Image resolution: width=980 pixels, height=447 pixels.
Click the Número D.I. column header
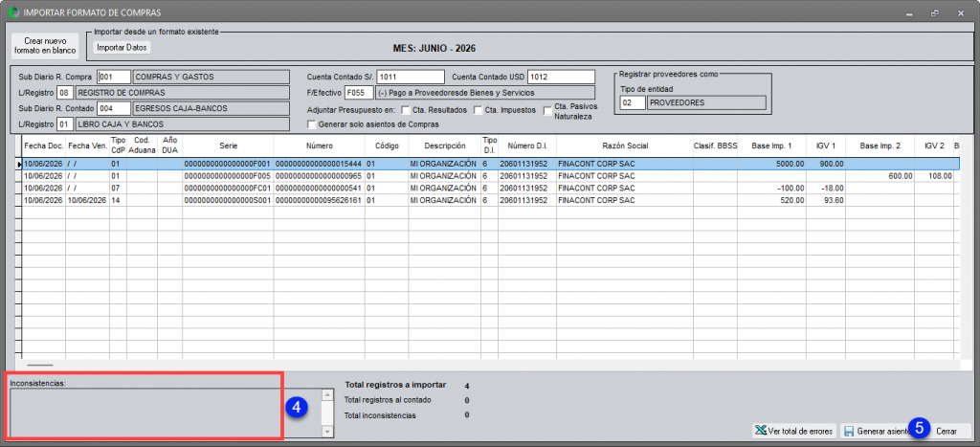tap(527, 145)
